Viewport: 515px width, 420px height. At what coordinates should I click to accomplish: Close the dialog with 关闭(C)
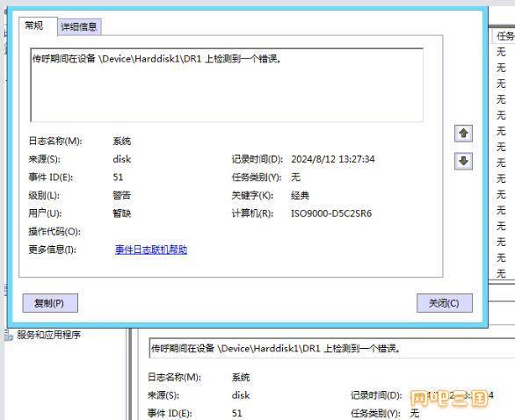click(x=444, y=303)
